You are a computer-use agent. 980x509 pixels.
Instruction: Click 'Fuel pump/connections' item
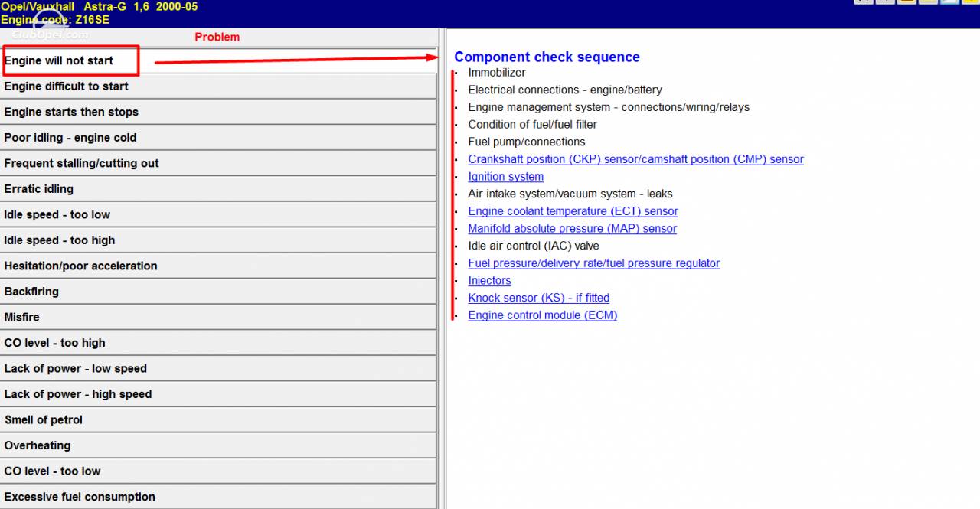(526, 142)
